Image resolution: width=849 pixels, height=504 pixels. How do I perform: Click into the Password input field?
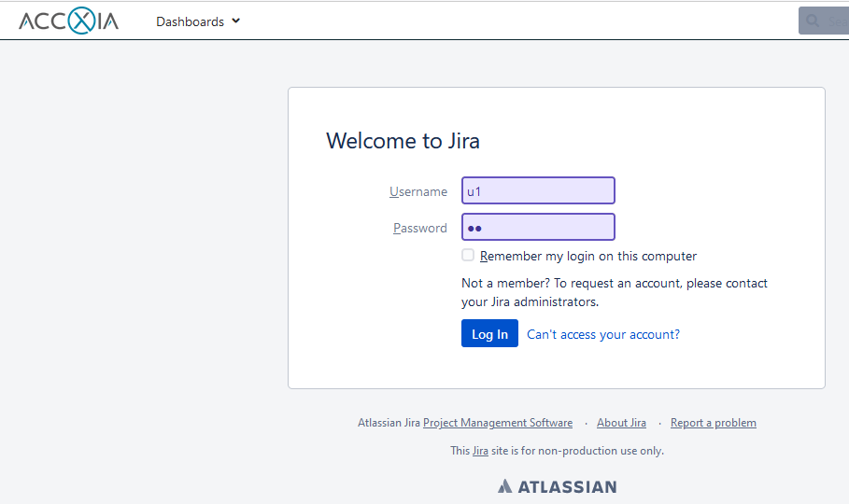coord(538,227)
